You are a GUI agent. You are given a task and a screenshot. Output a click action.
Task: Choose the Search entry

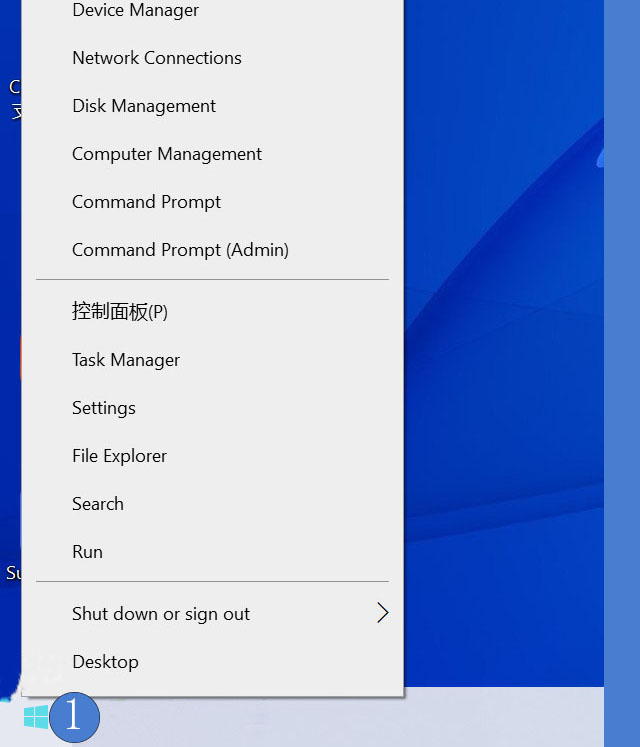click(212, 504)
